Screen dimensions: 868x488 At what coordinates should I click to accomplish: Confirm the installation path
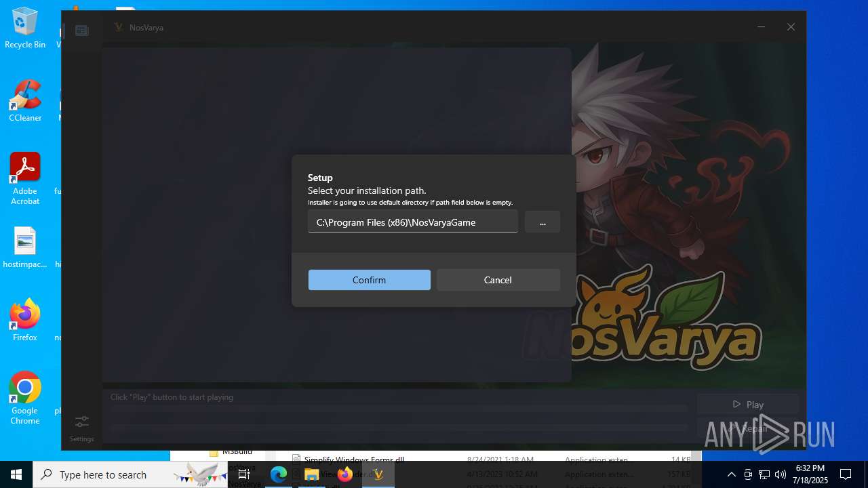369,280
